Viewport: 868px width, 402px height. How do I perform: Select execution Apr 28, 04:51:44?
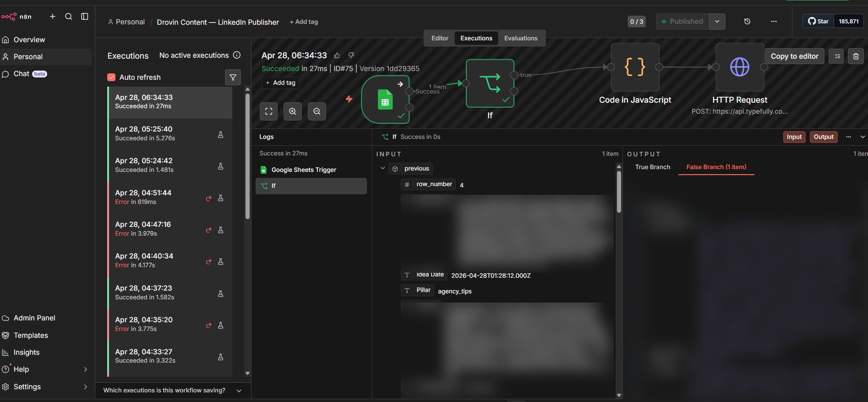click(x=170, y=198)
